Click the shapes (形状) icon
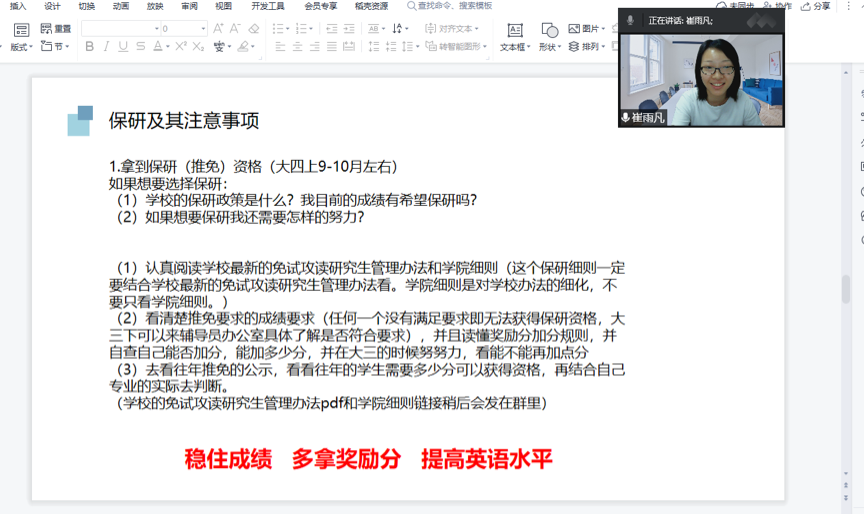This screenshot has width=864, height=514. [x=549, y=37]
